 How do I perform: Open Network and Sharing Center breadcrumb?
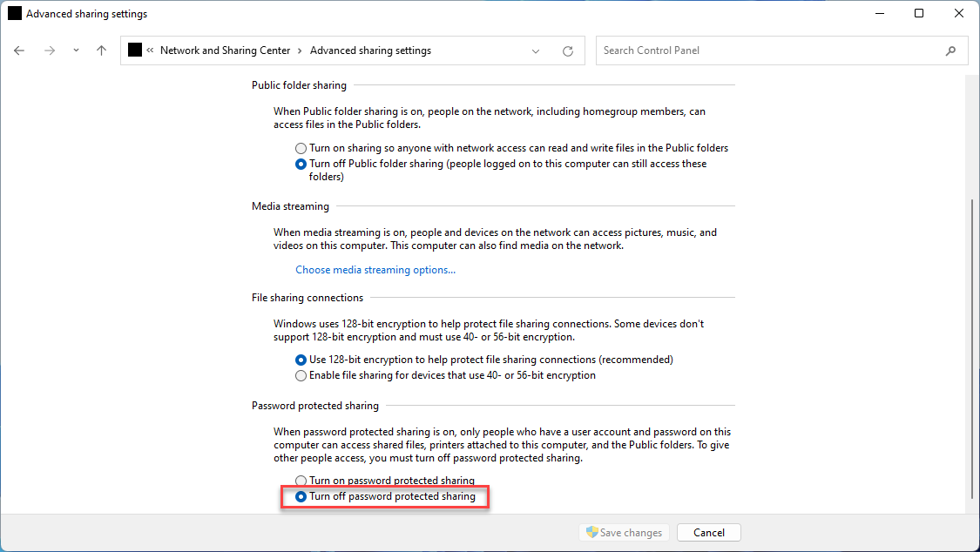(225, 50)
